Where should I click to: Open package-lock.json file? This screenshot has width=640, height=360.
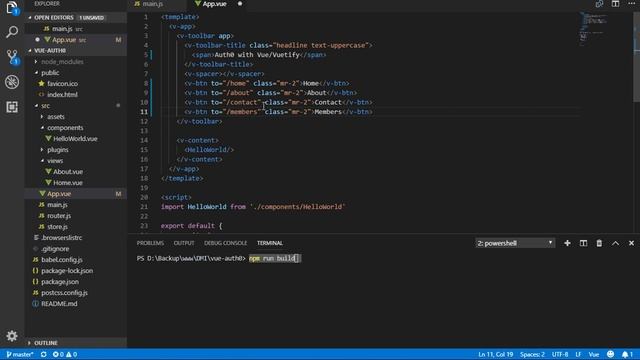point(76,271)
